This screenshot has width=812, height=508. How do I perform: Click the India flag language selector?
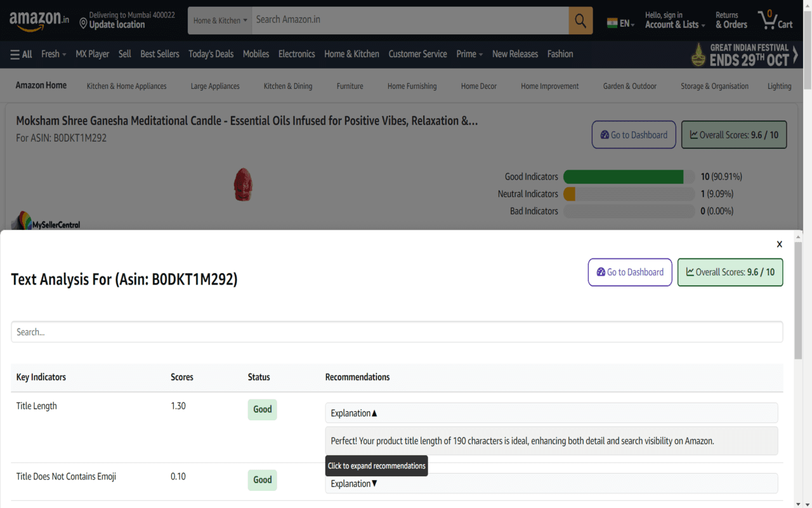[x=620, y=23]
